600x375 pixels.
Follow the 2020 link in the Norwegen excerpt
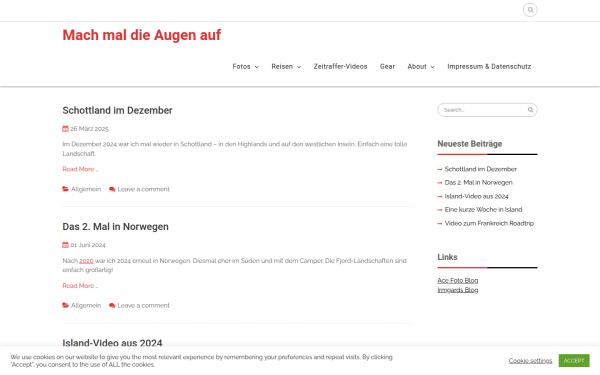[x=86, y=261]
